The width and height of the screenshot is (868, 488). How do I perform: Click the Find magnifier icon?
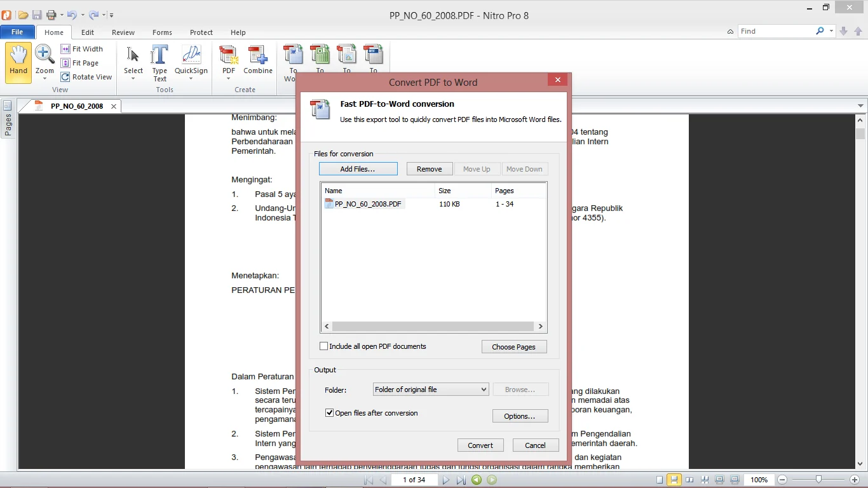point(820,30)
